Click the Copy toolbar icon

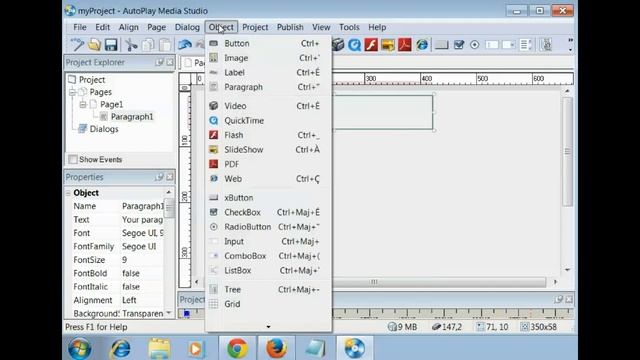tap(148, 44)
